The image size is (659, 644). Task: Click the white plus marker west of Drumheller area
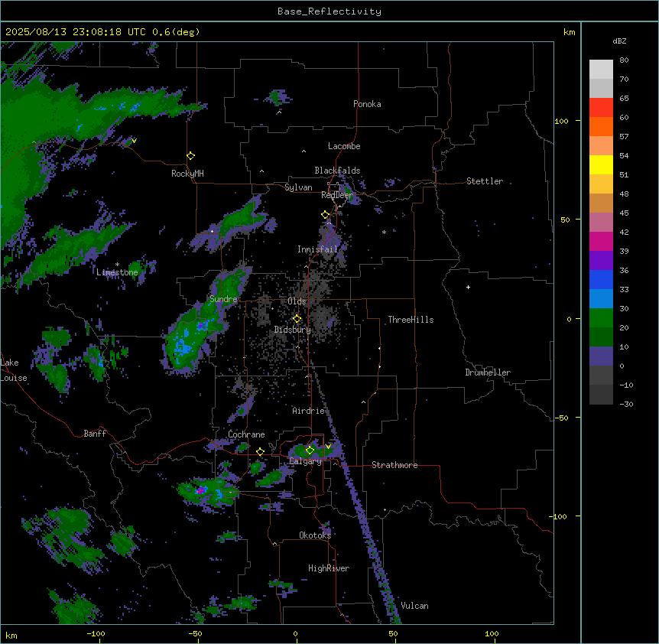[x=468, y=287]
